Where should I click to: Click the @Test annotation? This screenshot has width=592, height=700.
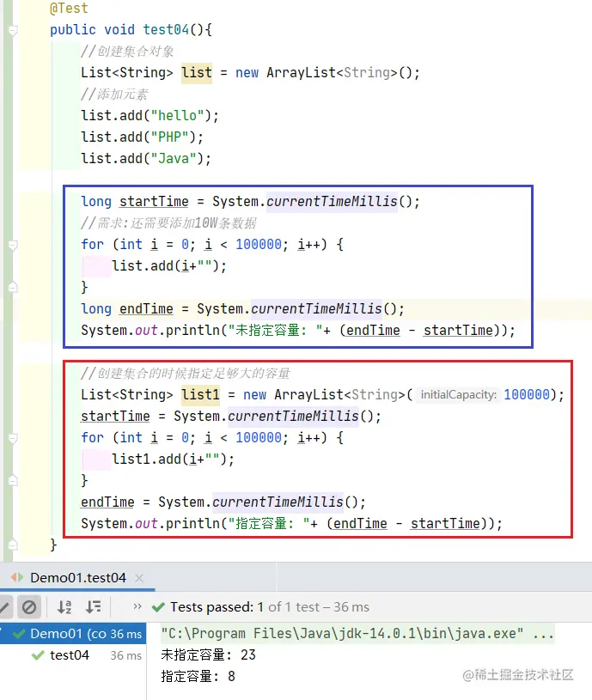[x=69, y=8]
